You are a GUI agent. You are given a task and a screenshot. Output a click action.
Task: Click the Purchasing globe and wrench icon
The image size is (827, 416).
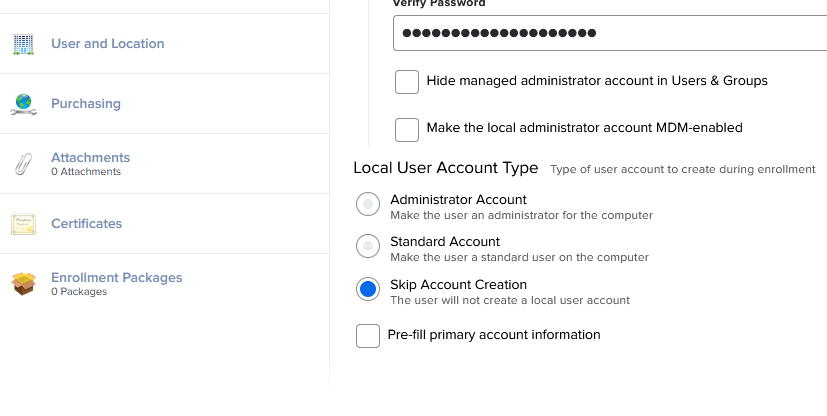pos(23,104)
